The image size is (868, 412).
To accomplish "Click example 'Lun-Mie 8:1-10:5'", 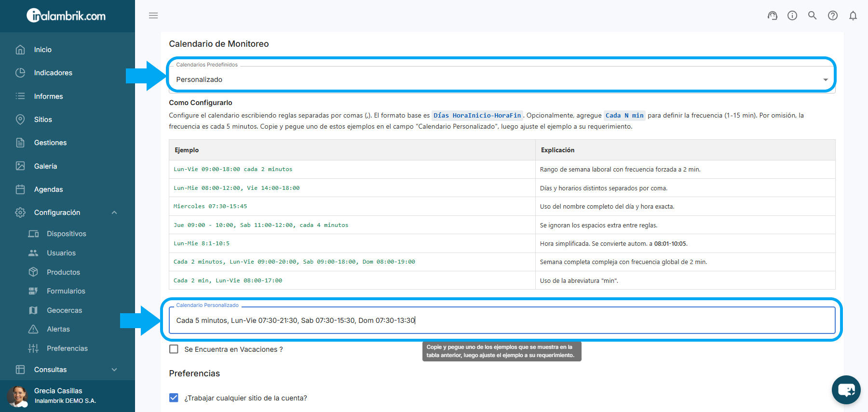I will click(x=202, y=243).
